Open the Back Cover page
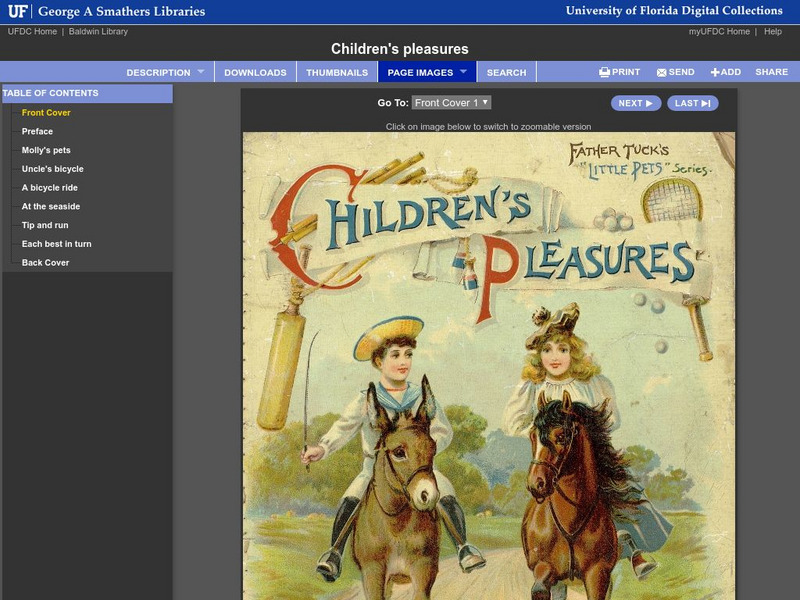The width and height of the screenshot is (800, 600). coord(48,263)
